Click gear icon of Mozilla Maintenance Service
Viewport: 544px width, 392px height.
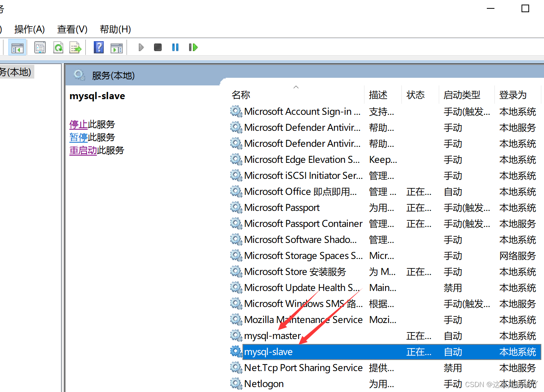pos(236,320)
